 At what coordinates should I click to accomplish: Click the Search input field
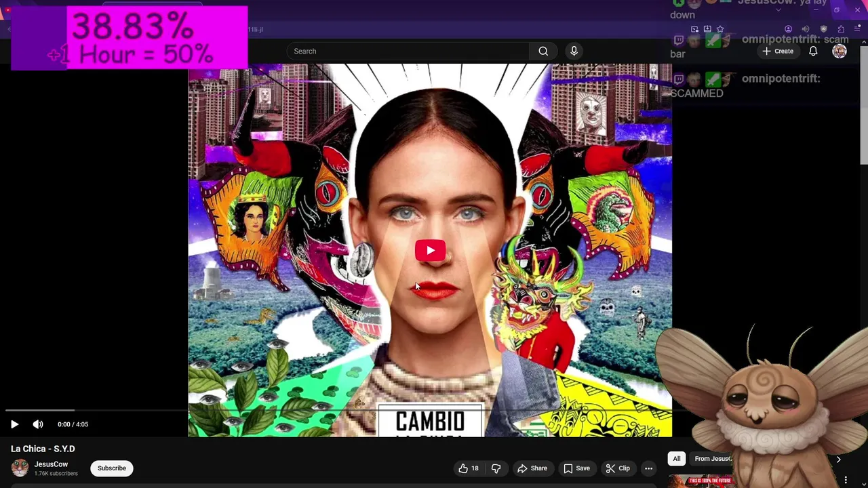point(408,51)
